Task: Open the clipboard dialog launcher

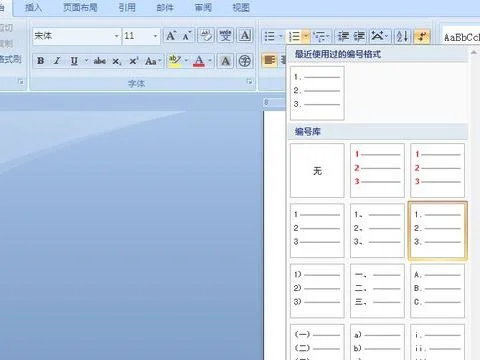Action: tap(21, 82)
